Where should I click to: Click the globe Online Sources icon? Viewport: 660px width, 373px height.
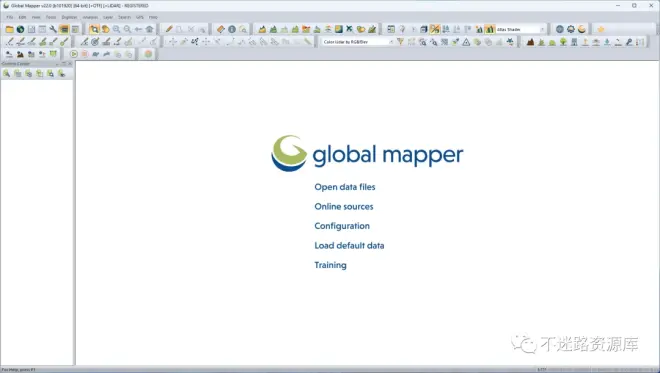click(20, 29)
